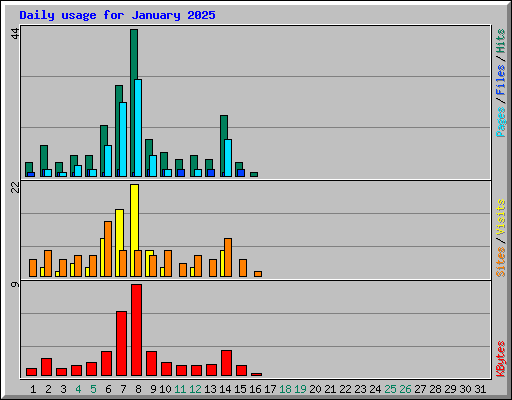
Task: Click the weekend day 25 axis label
Action: (x=390, y=389)
